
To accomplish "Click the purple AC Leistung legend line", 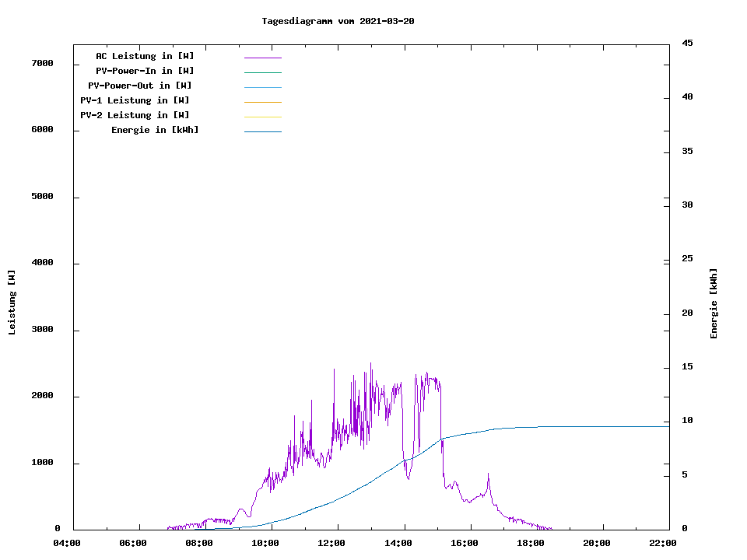I will 262,58.
